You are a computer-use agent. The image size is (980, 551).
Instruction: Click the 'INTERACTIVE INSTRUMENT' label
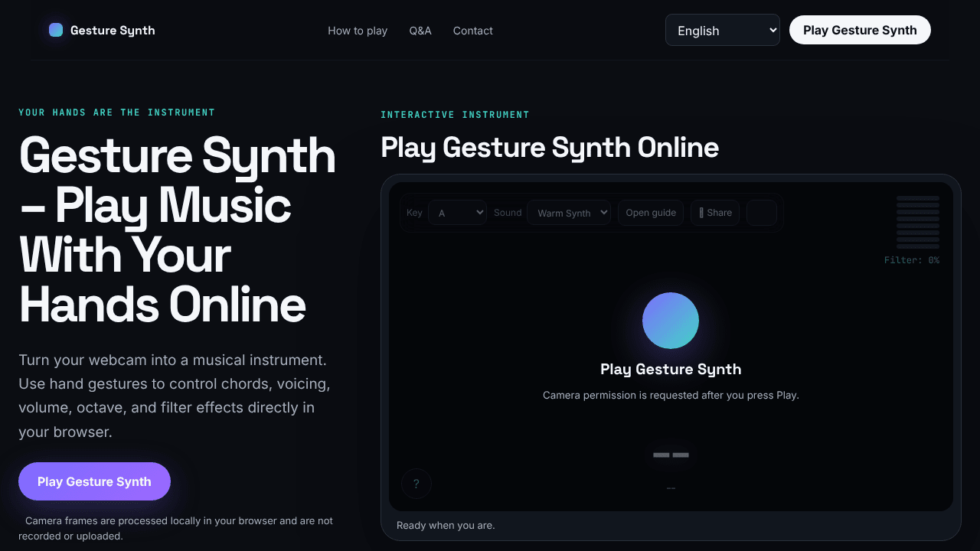pos(455,115)
